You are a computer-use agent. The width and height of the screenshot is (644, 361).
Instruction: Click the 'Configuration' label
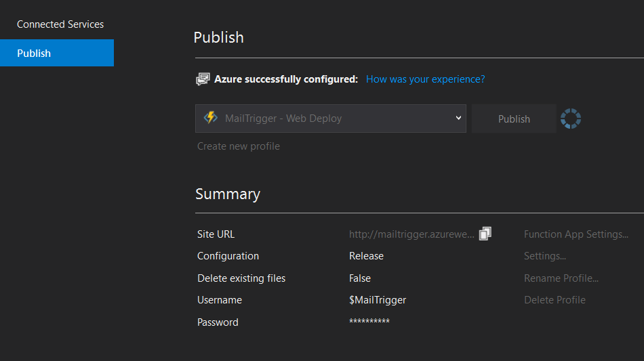pos(228,256)
